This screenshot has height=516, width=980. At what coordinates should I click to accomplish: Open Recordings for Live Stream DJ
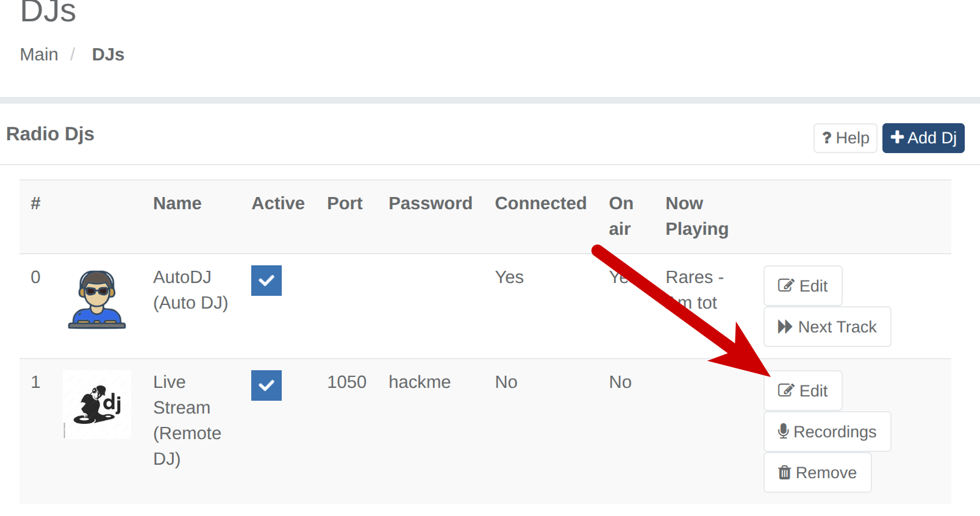point(827,432)
